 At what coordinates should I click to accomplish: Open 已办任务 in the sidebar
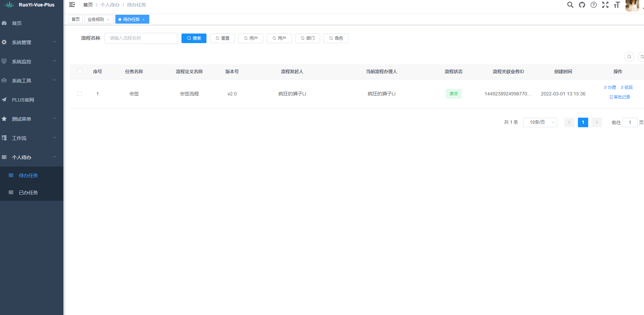[x=28, y=193]
